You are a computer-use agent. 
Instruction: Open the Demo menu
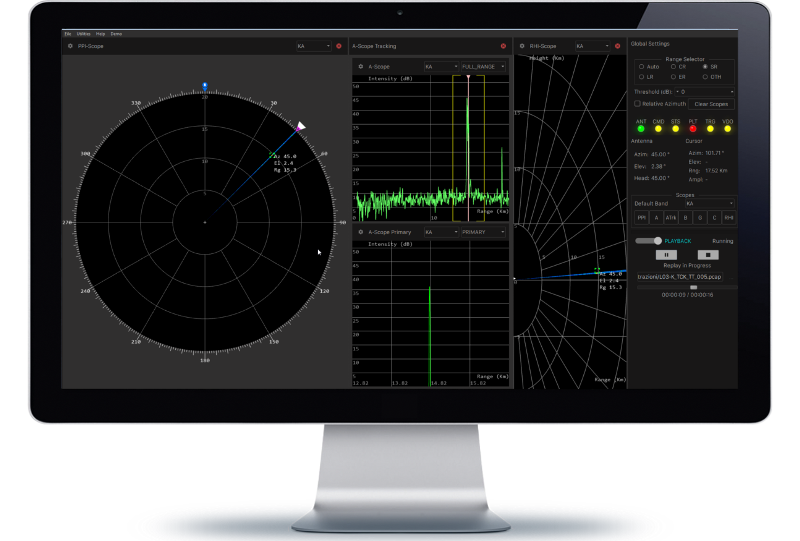tap(116, 34)
